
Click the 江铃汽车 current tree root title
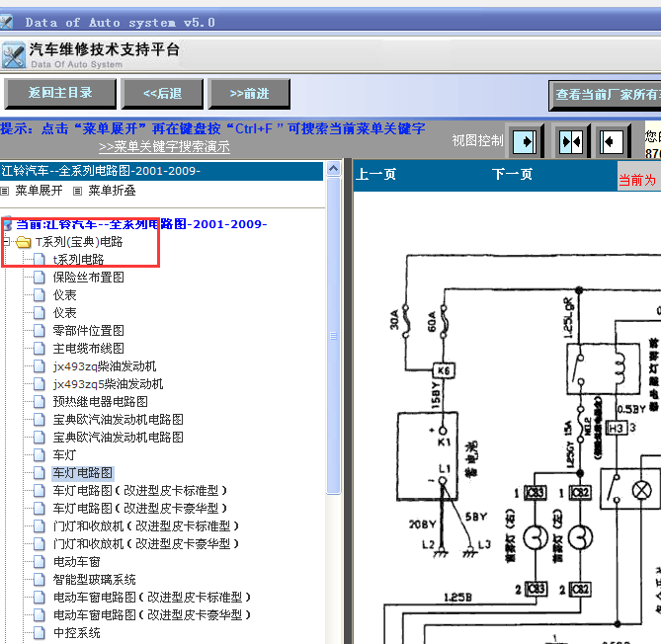(141, 224)
